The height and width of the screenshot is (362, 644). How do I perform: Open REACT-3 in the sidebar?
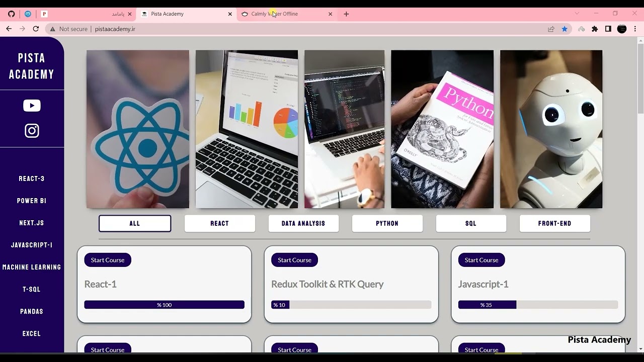32,178
